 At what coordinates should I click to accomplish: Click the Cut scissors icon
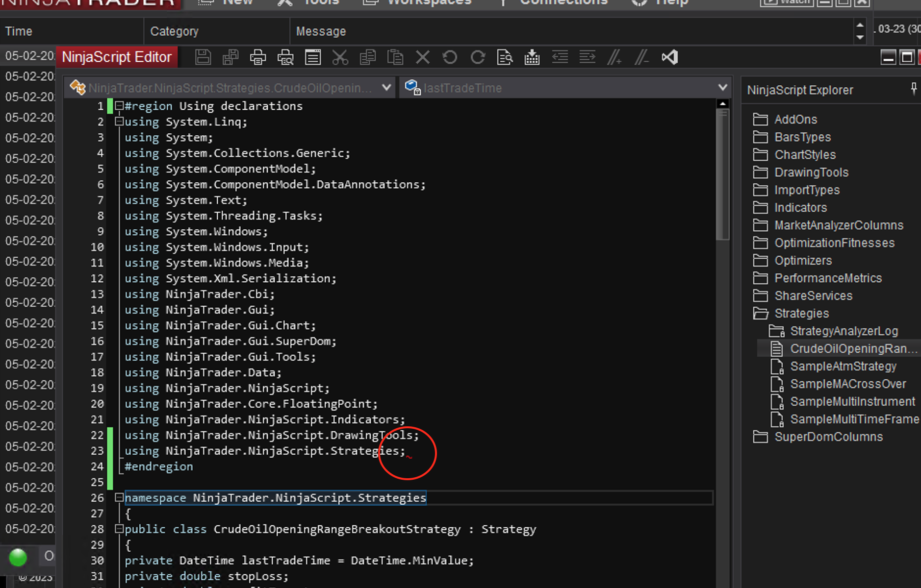(x=340, y=57)
